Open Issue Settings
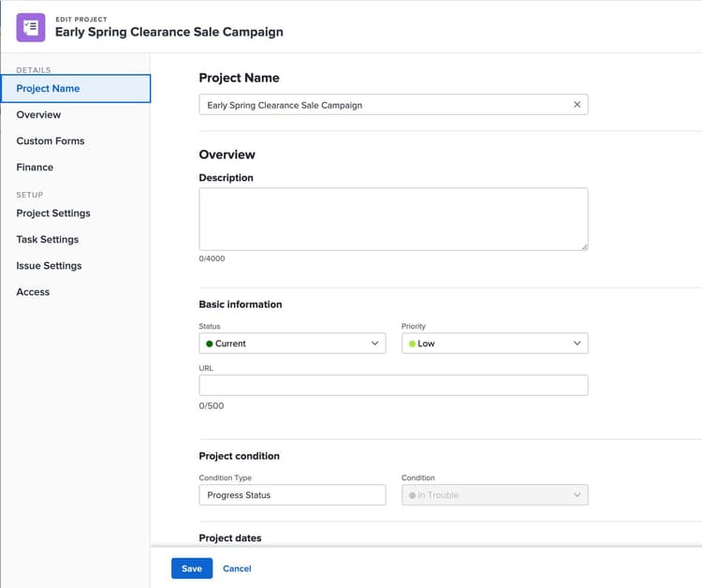Image resolution: width=702 pixels, height=588 pixels. click(49, 265)
